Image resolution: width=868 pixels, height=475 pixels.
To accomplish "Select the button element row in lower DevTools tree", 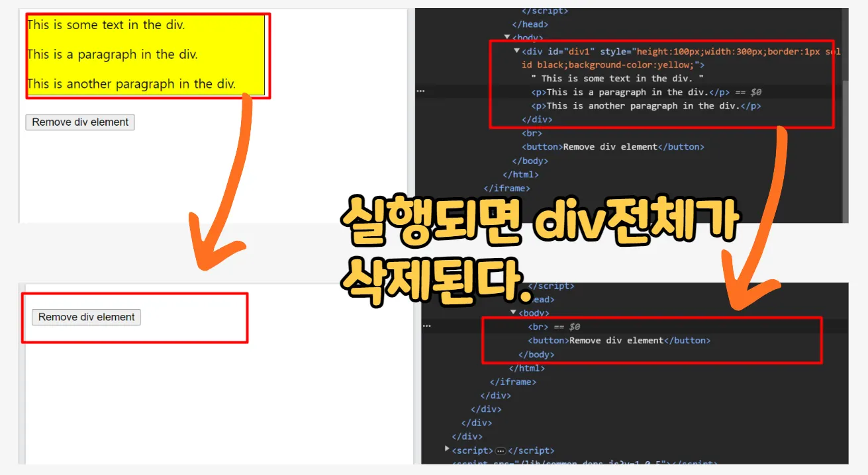I will tap(619, 341).
